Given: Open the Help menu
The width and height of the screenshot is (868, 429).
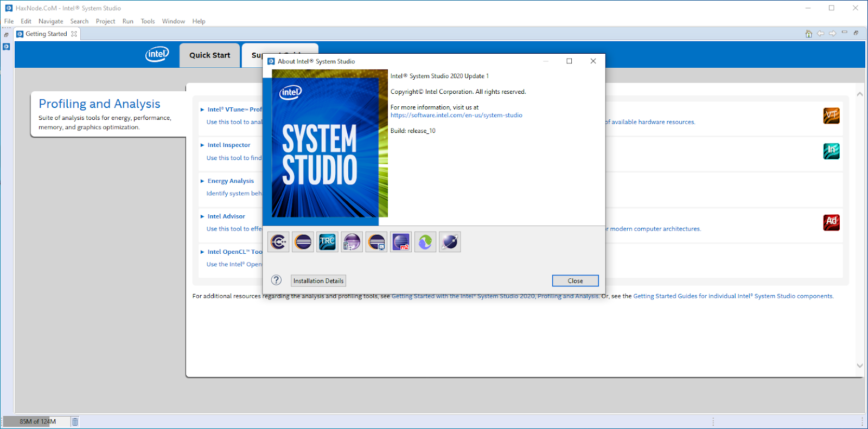Looking at the screenshot, I should [x=199, y=21].
